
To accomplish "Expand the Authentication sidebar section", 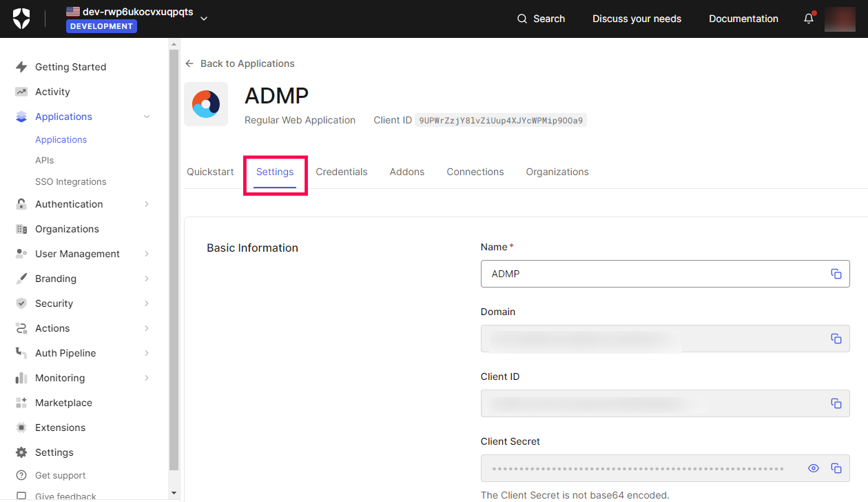I will click(x=147, y=204).
